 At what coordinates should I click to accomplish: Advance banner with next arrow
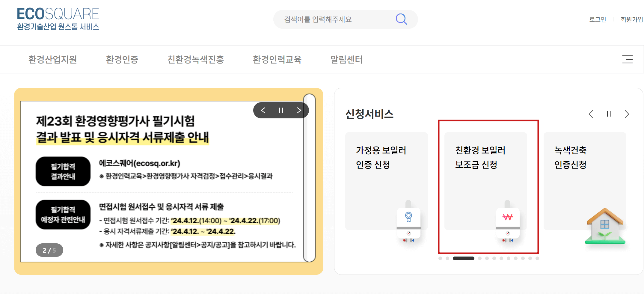coord(299,110)
